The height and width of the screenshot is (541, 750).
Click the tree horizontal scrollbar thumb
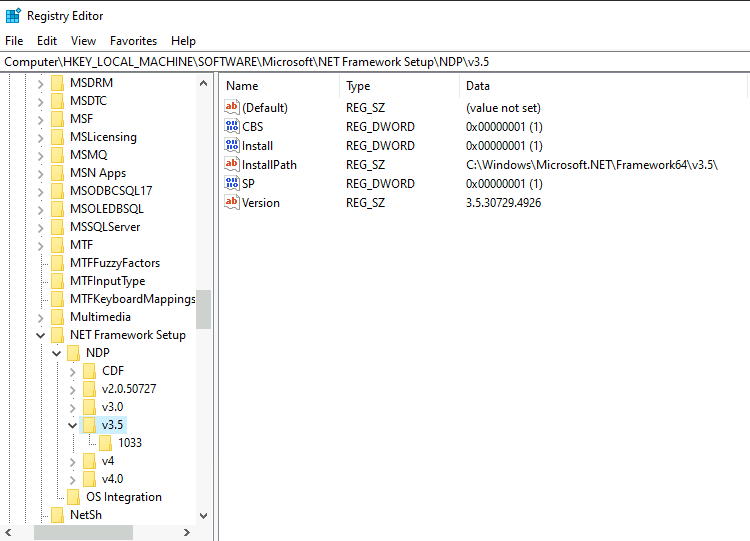click(x=83, y=532)
